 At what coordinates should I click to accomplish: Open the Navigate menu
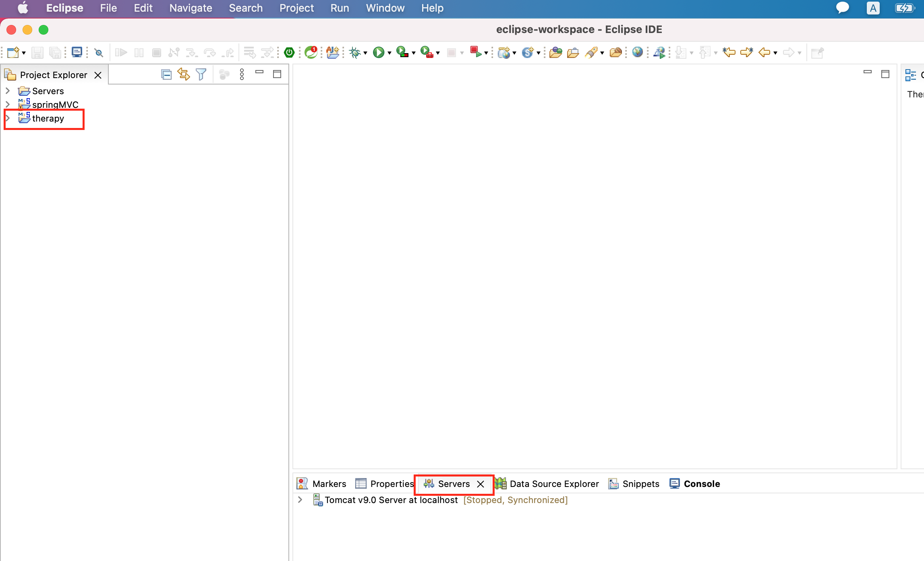click(x=191, y=8)
